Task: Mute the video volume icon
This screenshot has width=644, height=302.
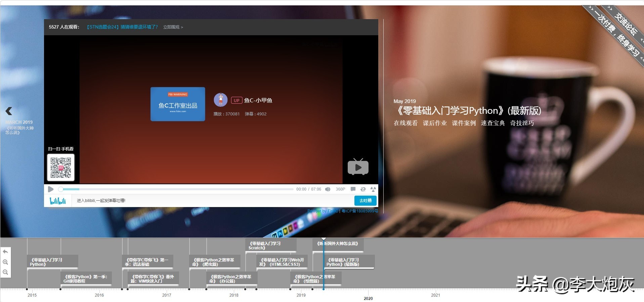Action: click(x=328, y=189)
